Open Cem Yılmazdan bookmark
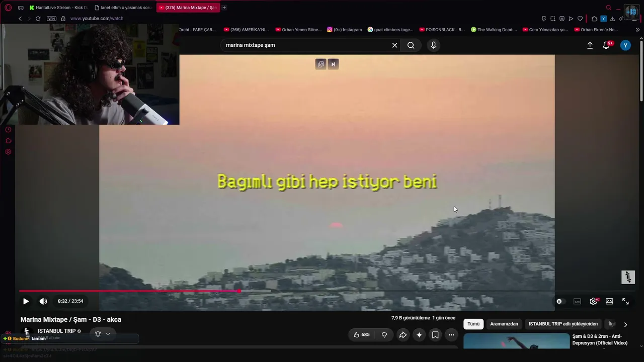The width and height of the screenshot is (644, 362). [545, 30]
